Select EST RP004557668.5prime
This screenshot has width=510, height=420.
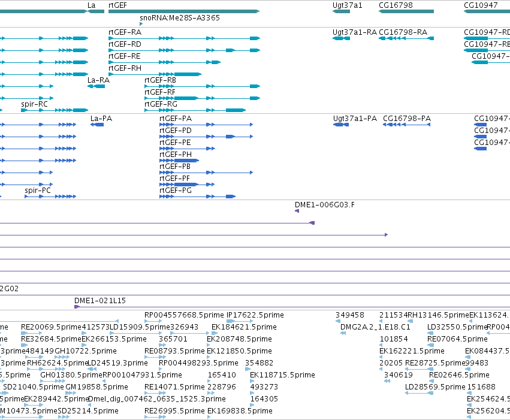click(x=184, y=315)
